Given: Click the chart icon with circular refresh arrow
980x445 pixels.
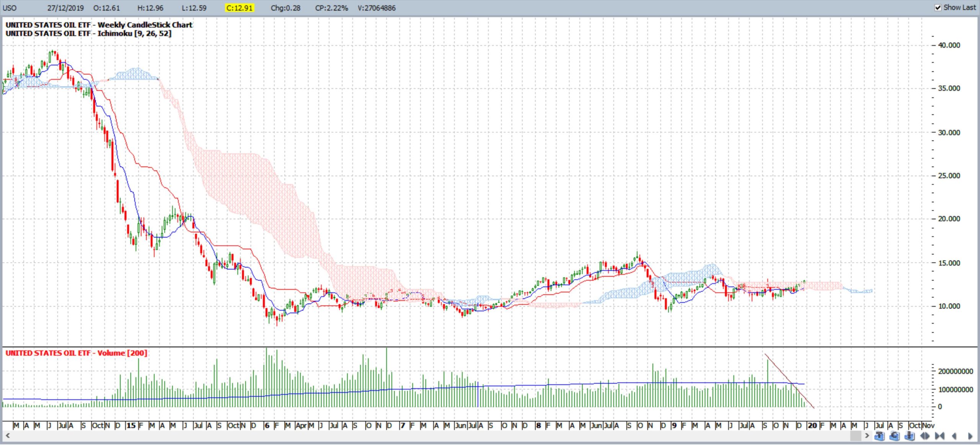Looking at the screenshot, I should click(x=895, y=436).
